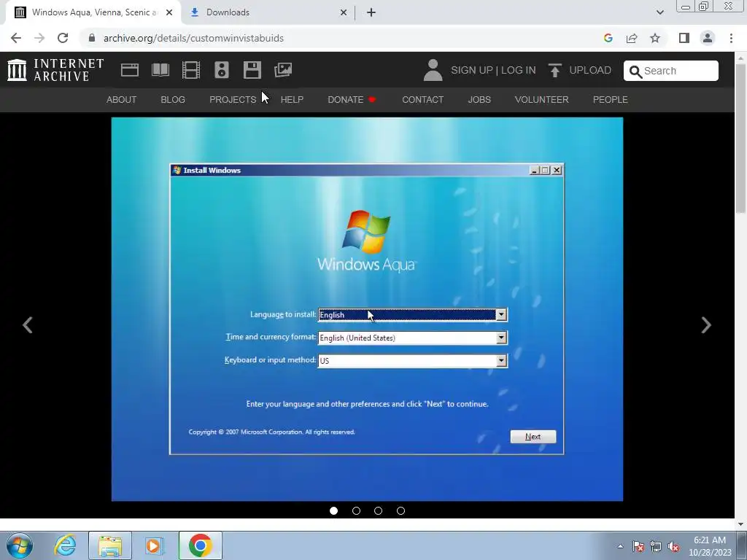
Task: Open the PEOPLE link
Action: pos(611,99)
